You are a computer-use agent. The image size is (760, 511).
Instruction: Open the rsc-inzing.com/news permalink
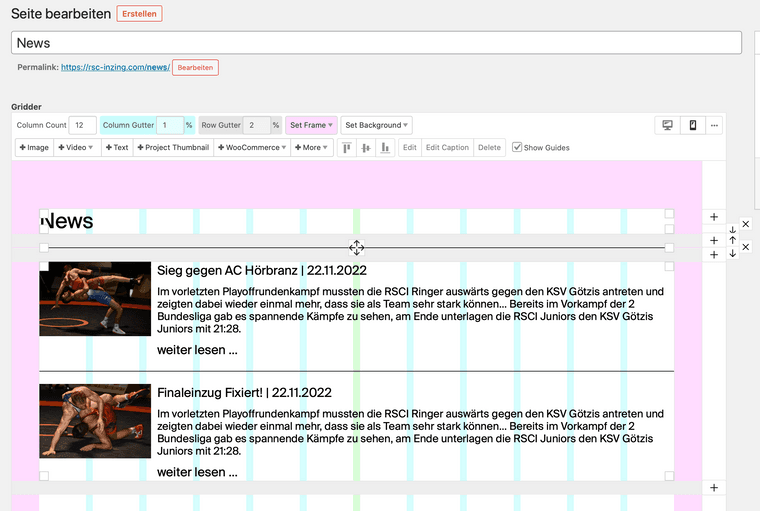(114, 67)
